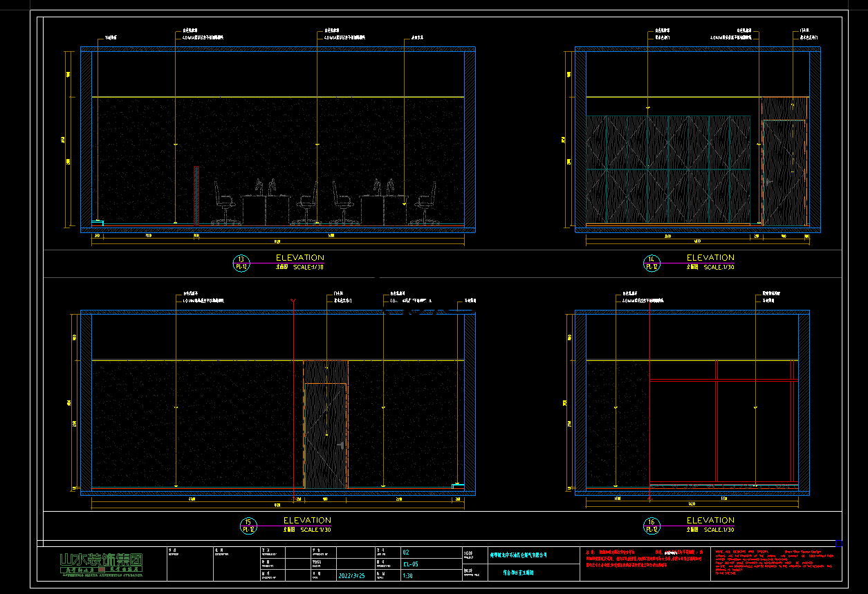
Task: Click the cyan-framed door in elevation 14
Action: (784, 171)
